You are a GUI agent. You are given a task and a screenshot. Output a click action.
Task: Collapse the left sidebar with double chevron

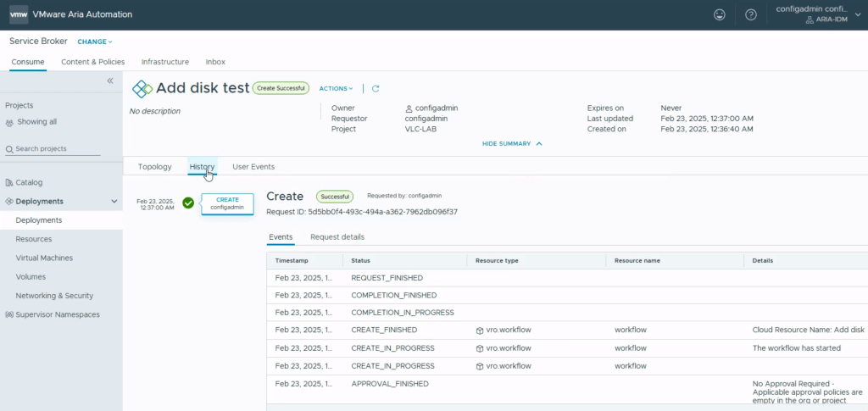pos(110,81)
